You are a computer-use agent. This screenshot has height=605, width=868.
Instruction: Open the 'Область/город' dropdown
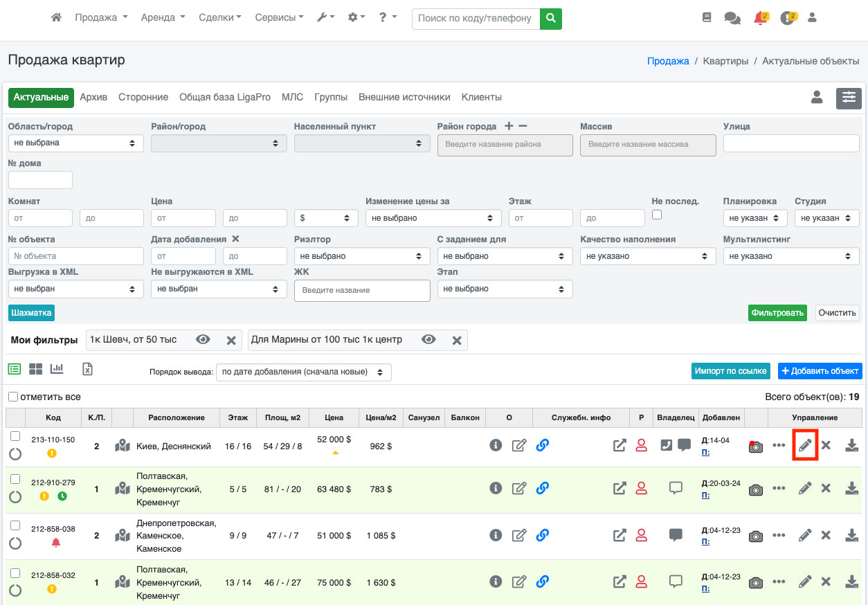coord(75,143)
